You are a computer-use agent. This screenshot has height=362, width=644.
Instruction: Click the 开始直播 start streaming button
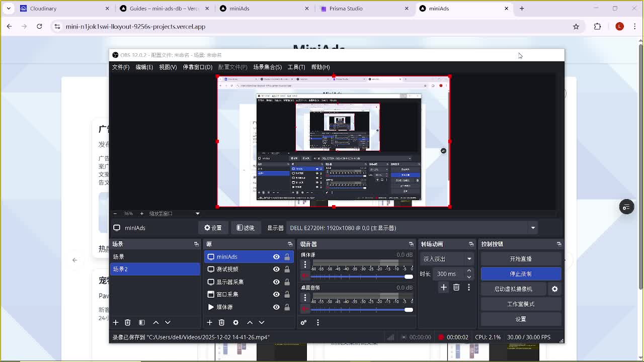pos(521,259)
